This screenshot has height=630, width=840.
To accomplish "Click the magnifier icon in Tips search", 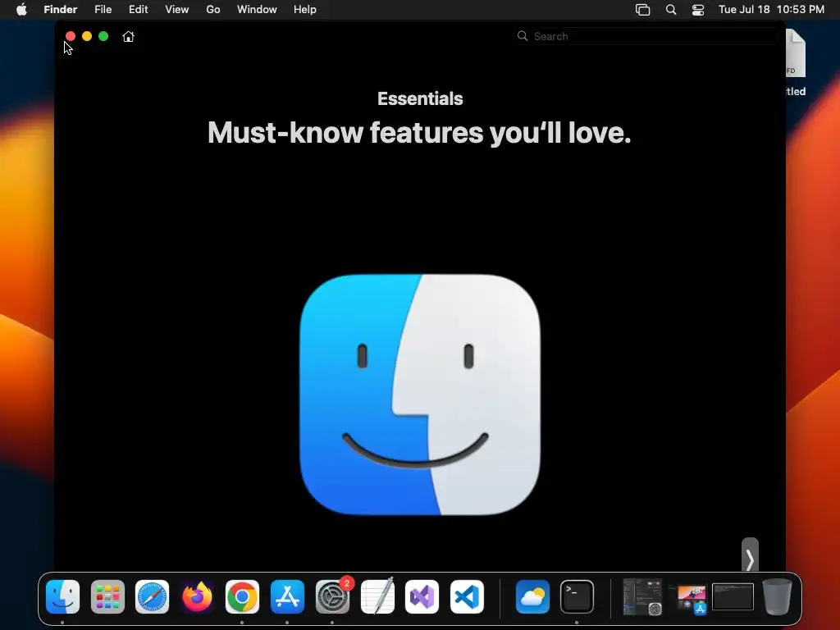I will (523, 36).
